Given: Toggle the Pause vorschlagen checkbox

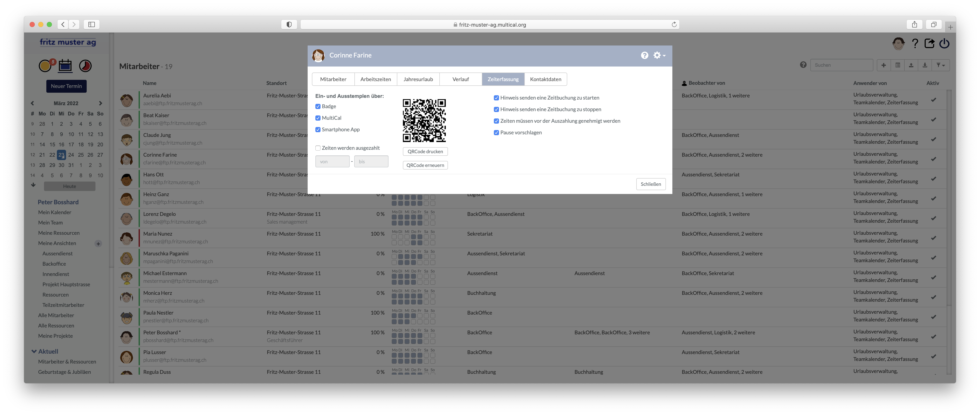Looking at the screenshot, I should [496, 133].
